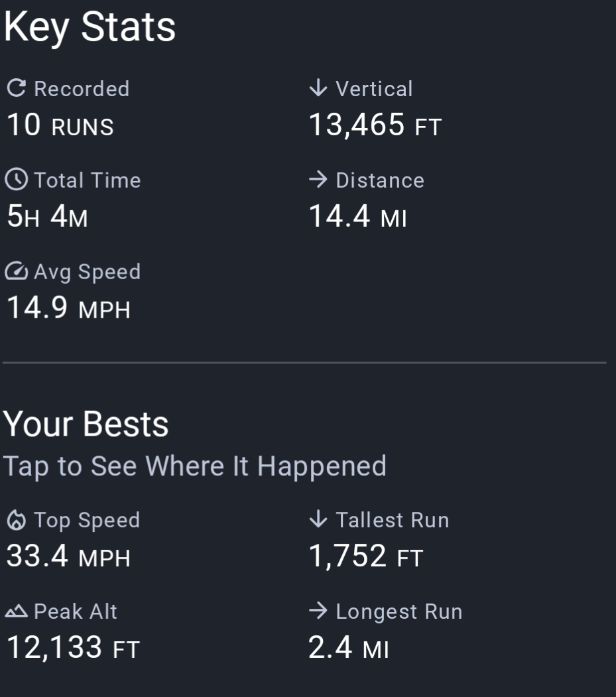Click the Total Time clock icon

17,180
